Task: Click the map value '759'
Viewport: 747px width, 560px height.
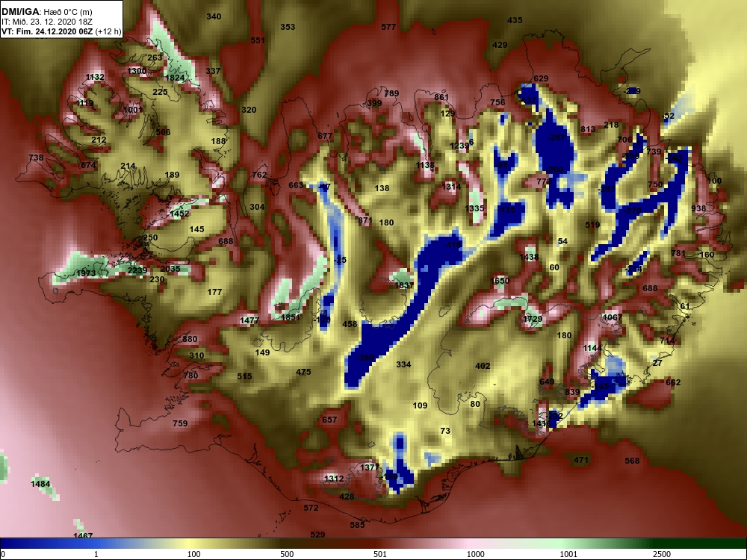Action: coord(180,423)
